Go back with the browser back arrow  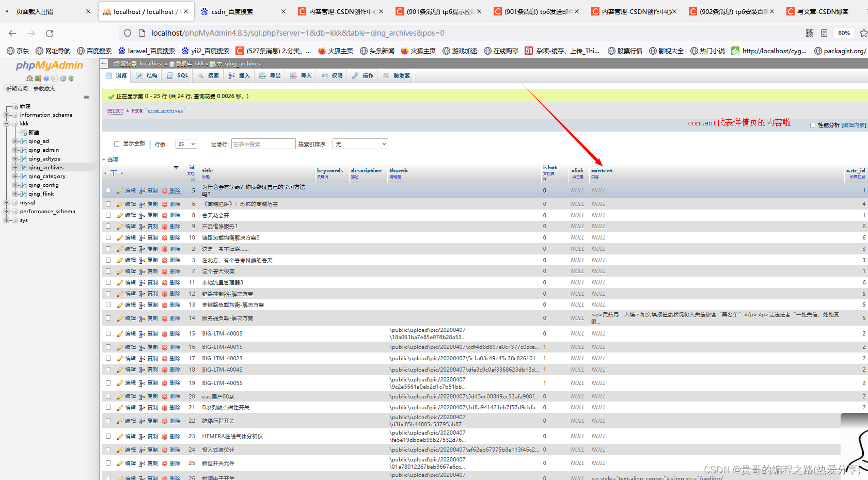point(12,33)
